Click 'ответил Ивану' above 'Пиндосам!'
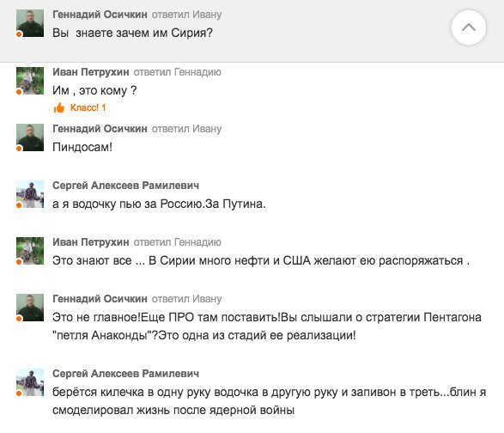Screen dimensions: 504x433 point(187,129)
